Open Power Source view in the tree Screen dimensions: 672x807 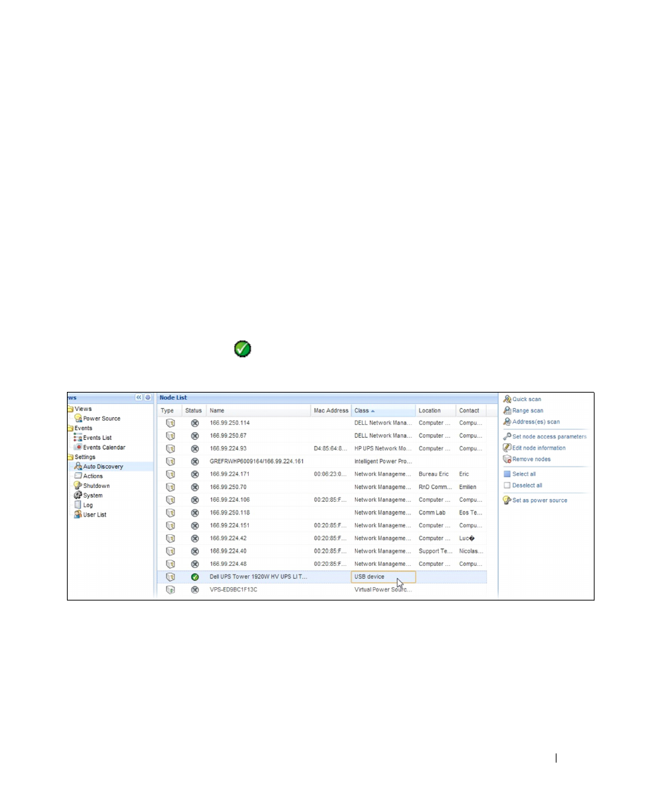click(x=102, y=419)
